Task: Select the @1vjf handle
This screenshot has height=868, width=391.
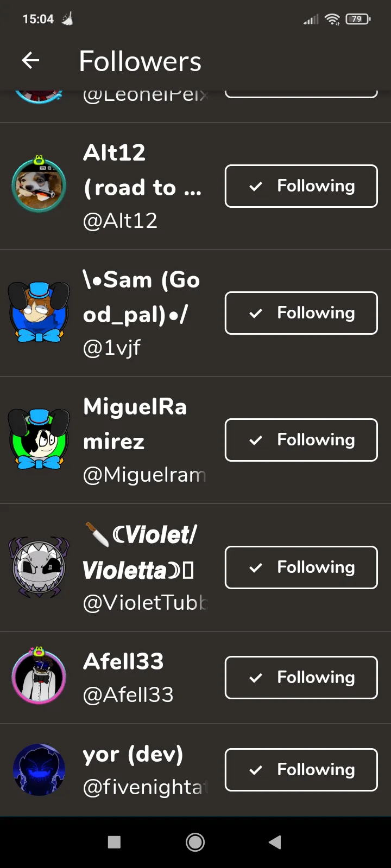Action: coord(112,348)
